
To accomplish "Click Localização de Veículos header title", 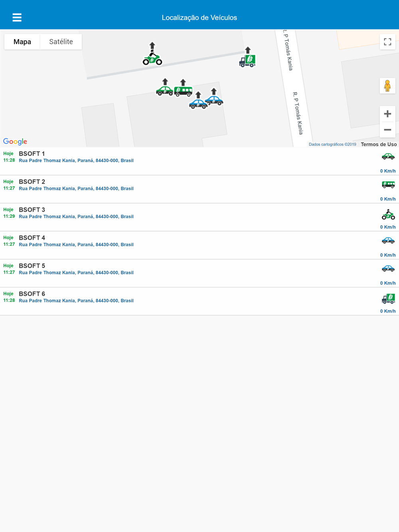I will [x=199, y=18].
